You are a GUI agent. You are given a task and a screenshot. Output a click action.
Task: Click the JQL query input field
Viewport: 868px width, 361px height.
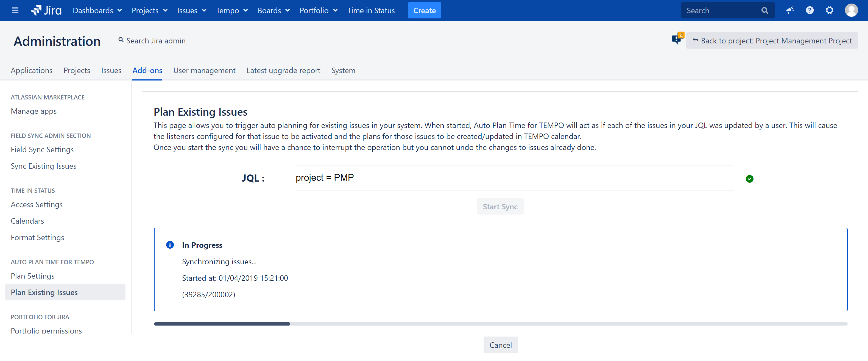tap(514, 178)
